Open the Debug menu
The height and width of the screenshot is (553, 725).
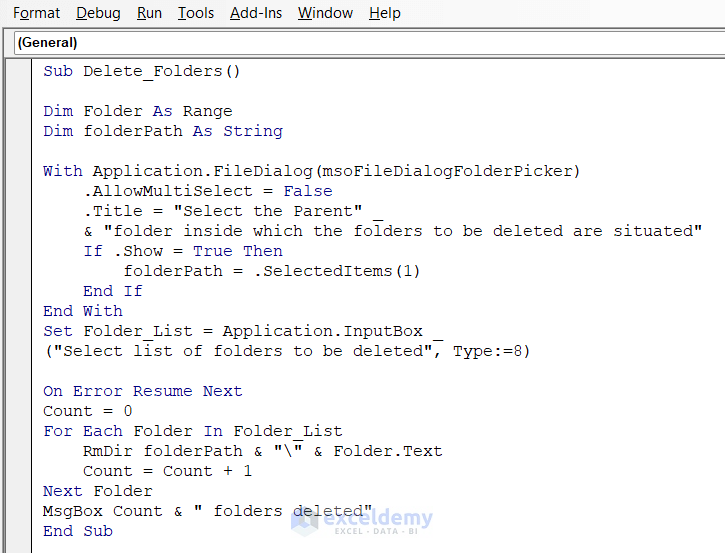click(98, 13)
